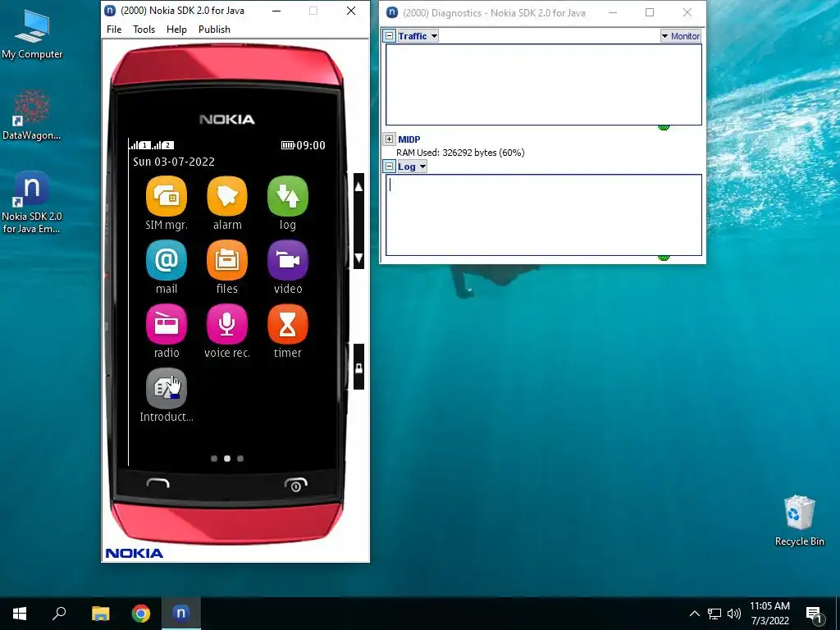The width and height of the screenshot is (840, 630).
Task: Tap the SIM 1 signal indicator
Action: click(140, 144)
